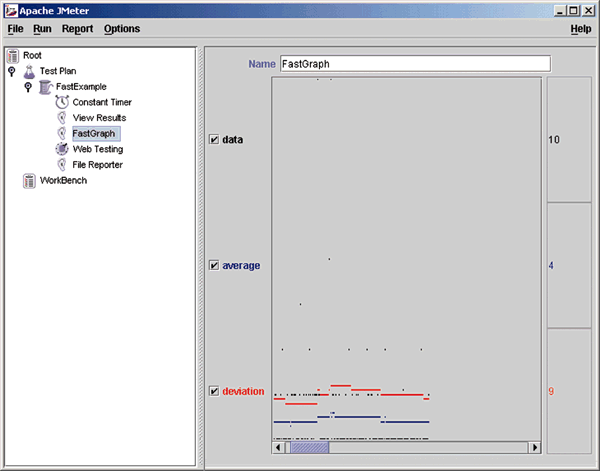
Task: Click the Root node icon
Action: click(x=13, y=55)
